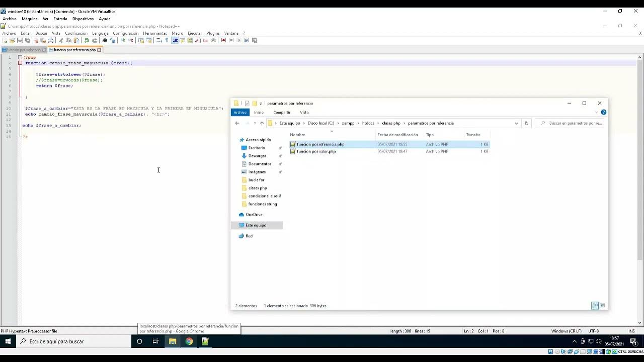Viewport: 644px width, 362px height.
Task: Click the Windows Start button
Action: pos(8,341)
